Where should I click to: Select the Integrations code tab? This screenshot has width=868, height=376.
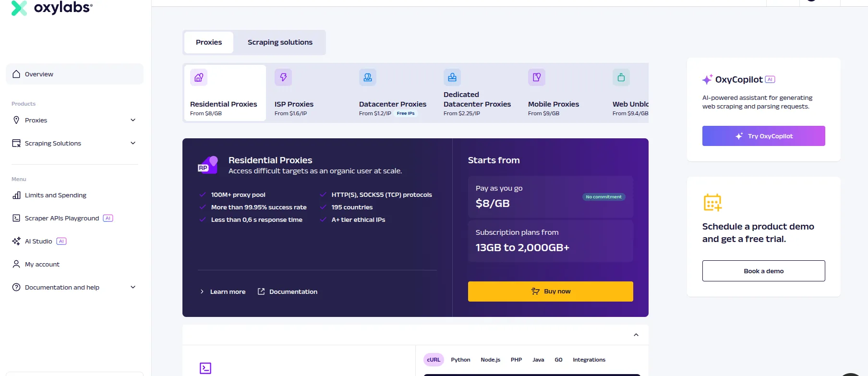(589, 360)
